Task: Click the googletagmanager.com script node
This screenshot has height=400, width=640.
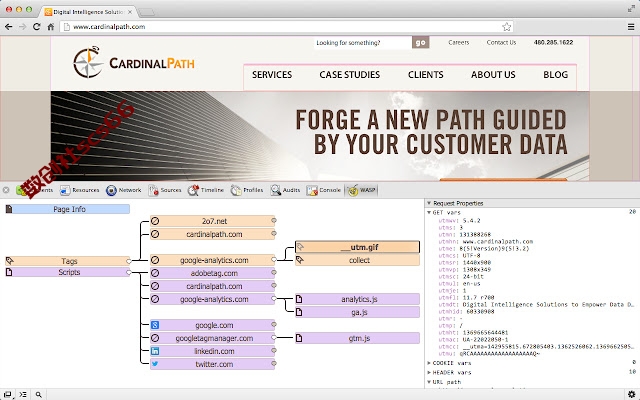Action: (x=212, y=338)
